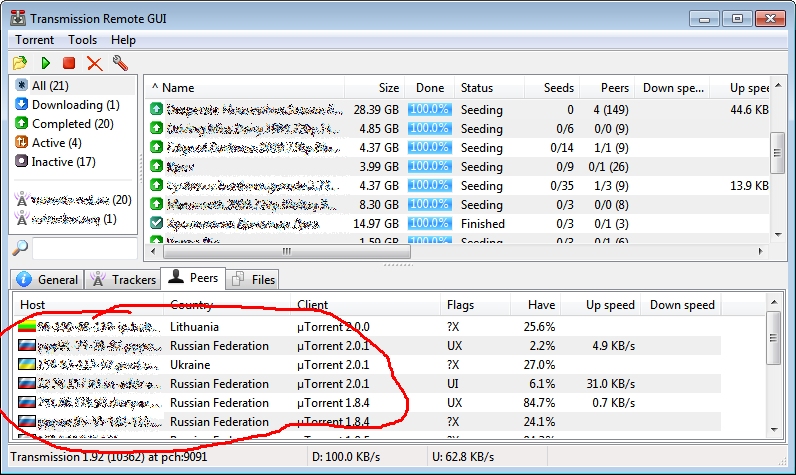Screen dimensions: 796x475
Task: Click the Ukraine flag icon
Action: click(26, 364)
